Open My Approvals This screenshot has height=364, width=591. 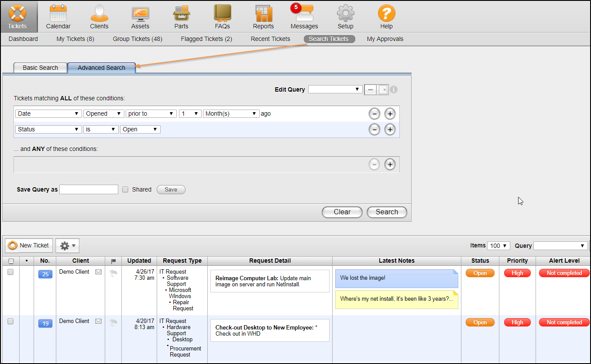[385, 39]
